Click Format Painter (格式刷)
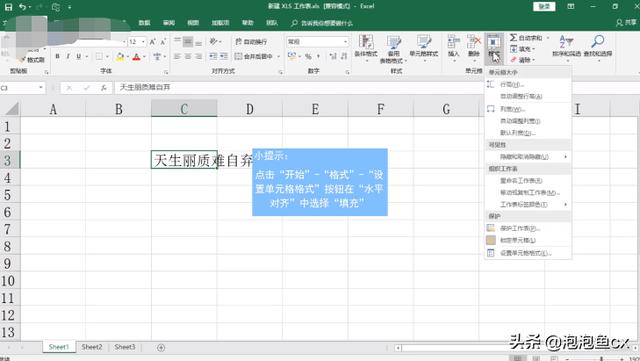640x361 pixels. pyautogui.click(x=33, y=60)
